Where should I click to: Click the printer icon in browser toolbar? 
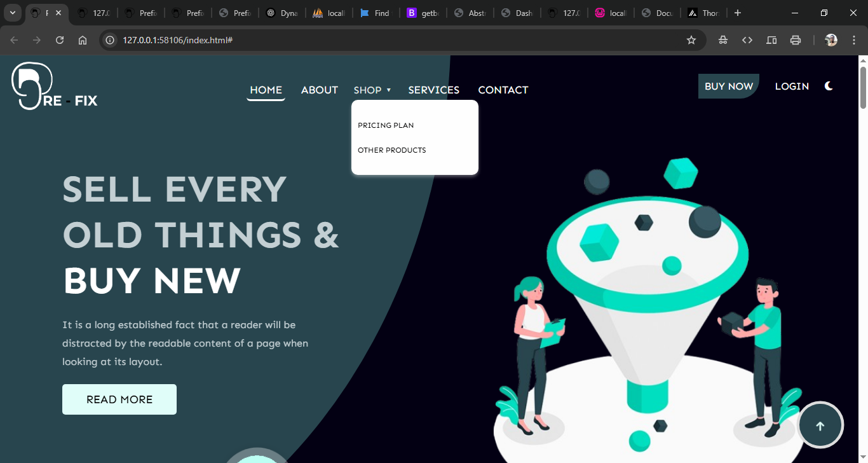[x=796, y=40]
